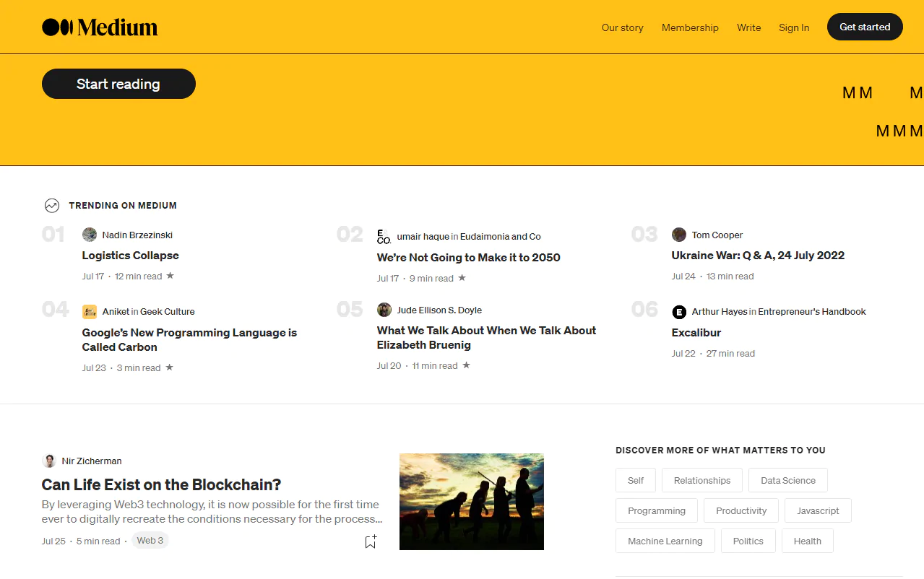This screenshot has height=579, width=924.
Task: Click the 13 min read text under Ukraine War
Action: pyautogui.click(x=730, y=277)
